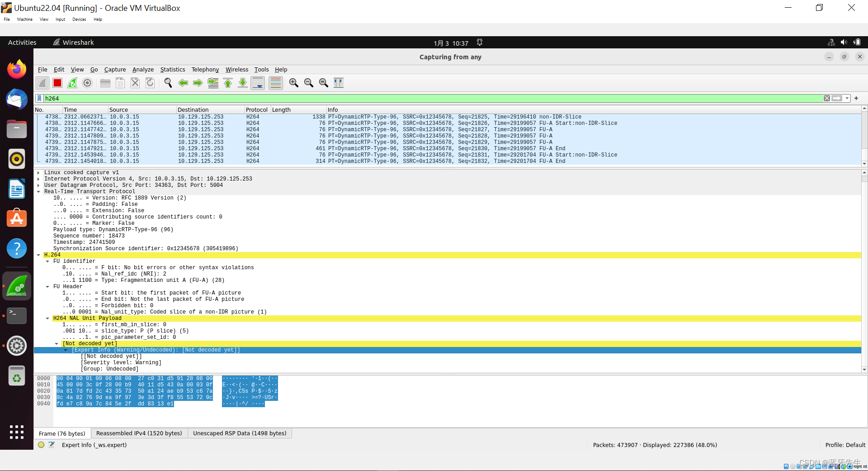Add a new filter button with plus
The height and width of the screenshot is (471, 868).
[857, 98]
